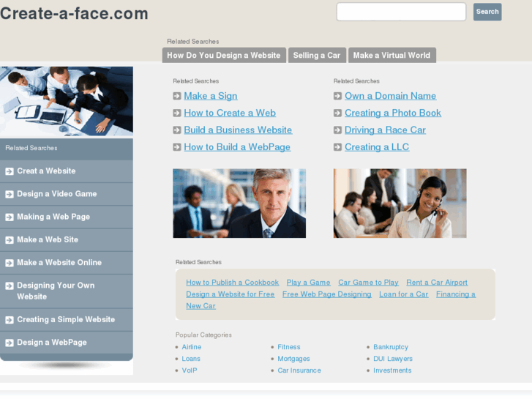
Task: Open the Car Insurance category
Action: pyautogui.click(x=299, y=370)
